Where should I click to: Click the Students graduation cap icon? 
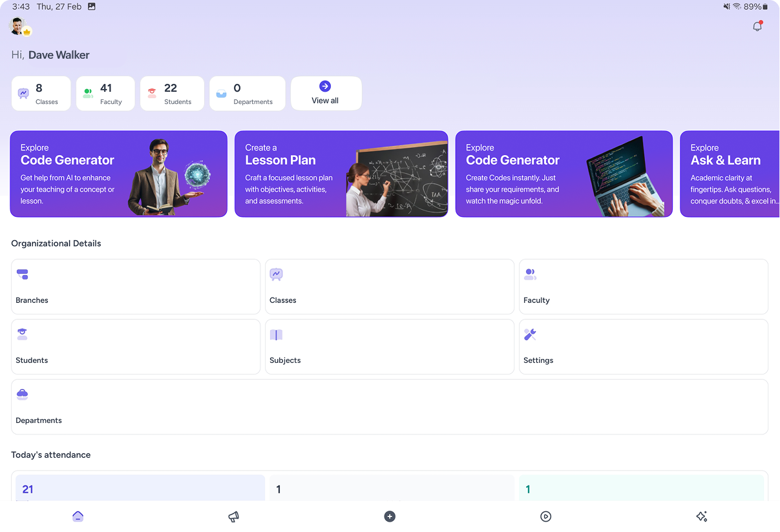(x=23, y=334)
